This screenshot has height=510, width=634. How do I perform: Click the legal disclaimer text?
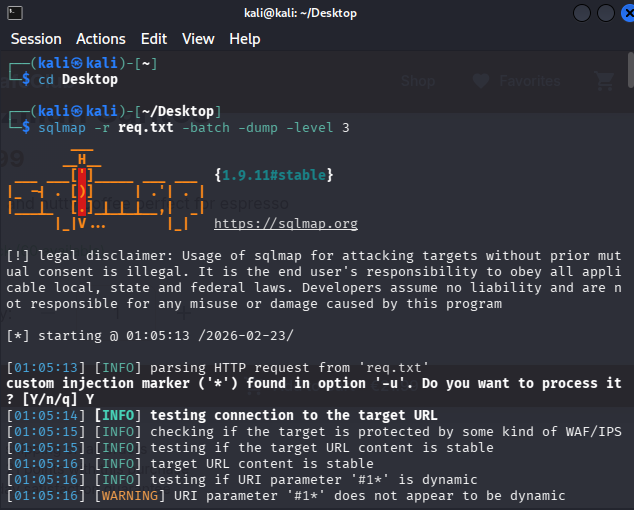pos(312,279)
